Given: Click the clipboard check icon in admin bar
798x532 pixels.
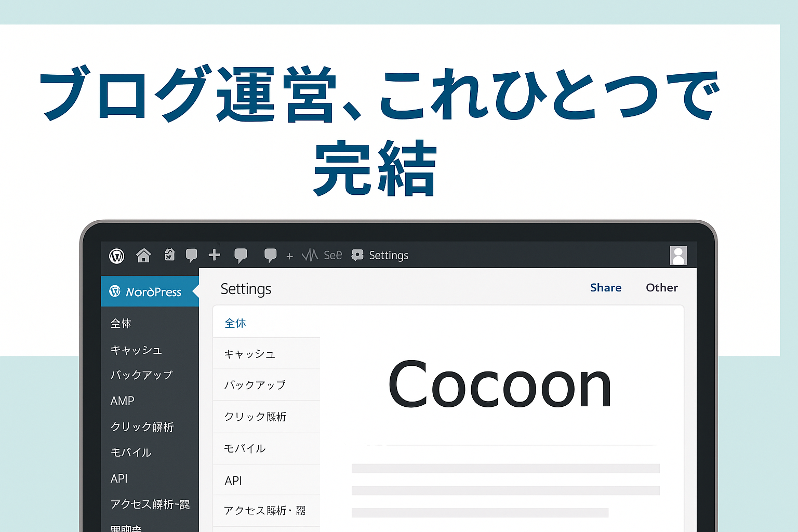Looking at the screenshot, I should 169,255.
